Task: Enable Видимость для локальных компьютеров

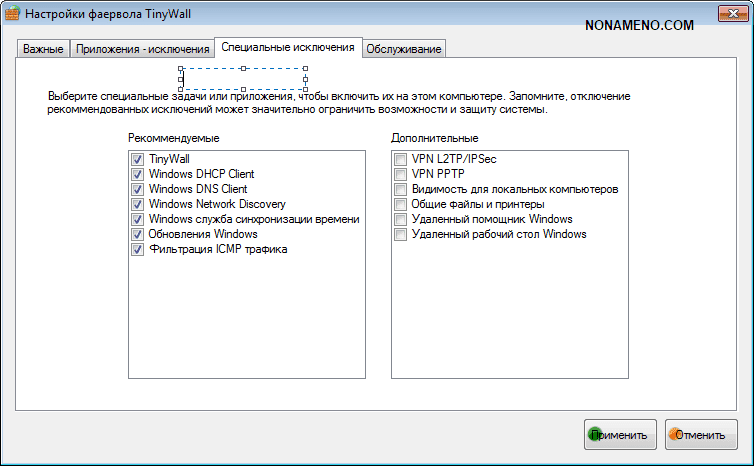Action: click(x=400, y=189)
